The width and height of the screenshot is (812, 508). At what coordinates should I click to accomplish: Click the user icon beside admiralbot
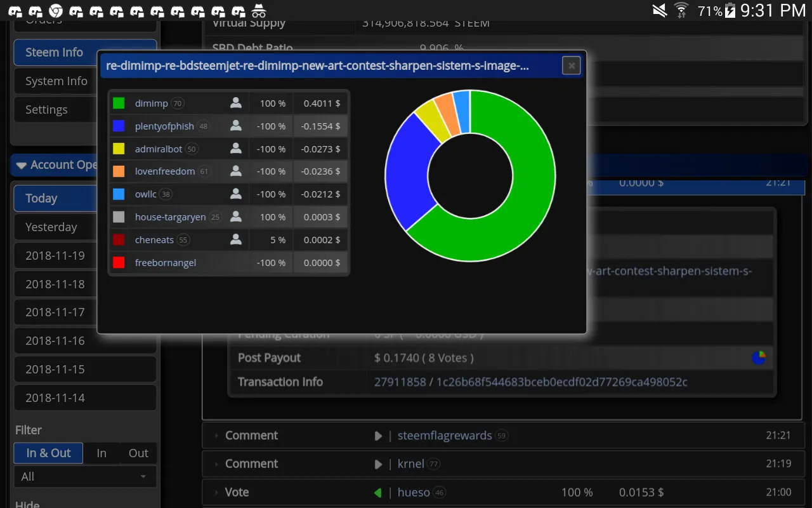pyautogui.click(x=236, y=149)
